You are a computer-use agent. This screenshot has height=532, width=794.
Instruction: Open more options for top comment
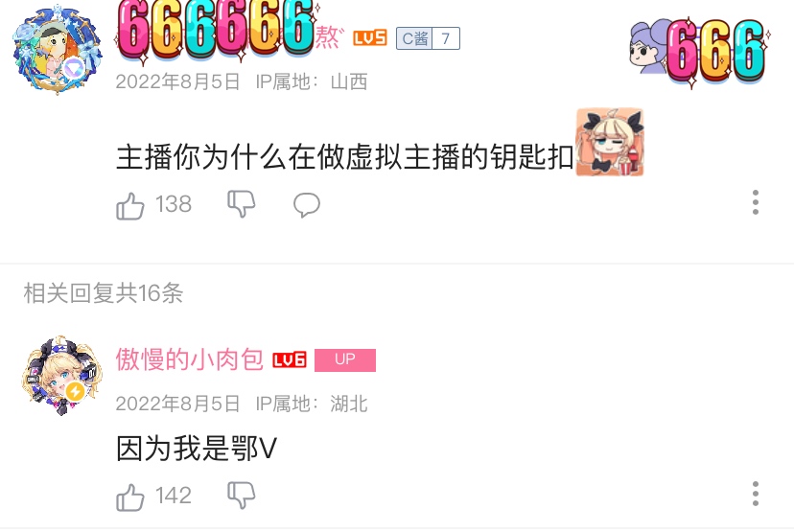[755, 202]
